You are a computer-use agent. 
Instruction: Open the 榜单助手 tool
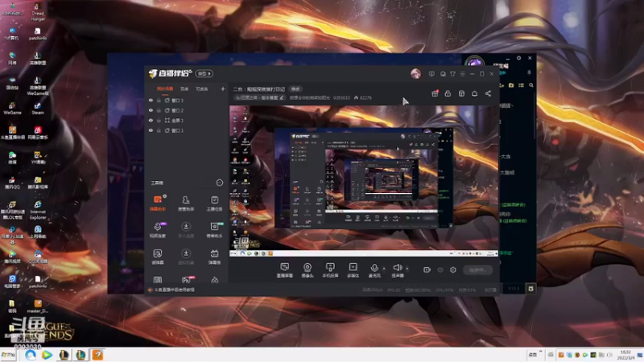214,230
